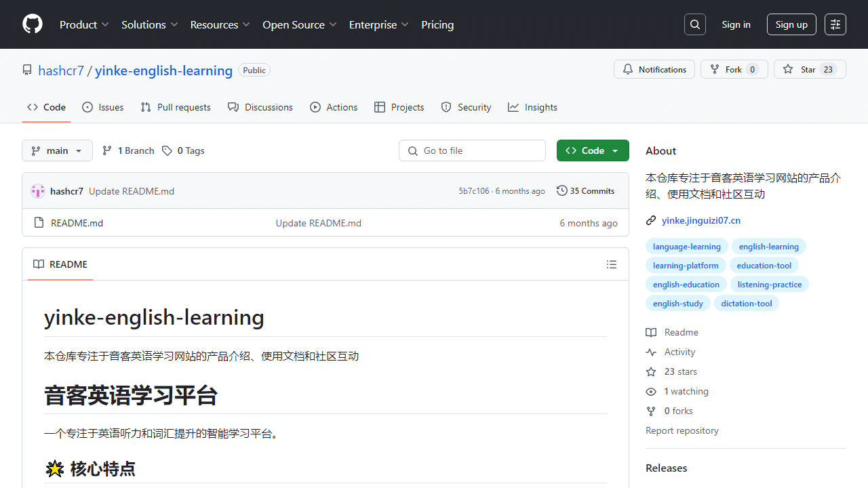Switch to the Pull requests tab
Screen dimensions: 868x488
tap(176, 107)
